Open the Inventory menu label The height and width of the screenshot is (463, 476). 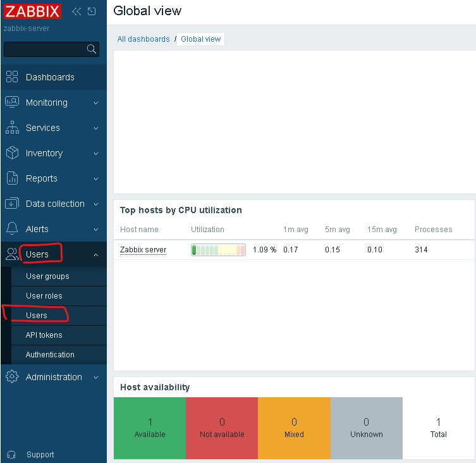point(44,153)
